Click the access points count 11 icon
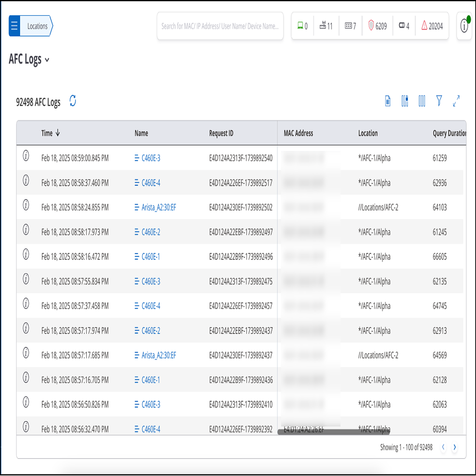 [326, 26]
